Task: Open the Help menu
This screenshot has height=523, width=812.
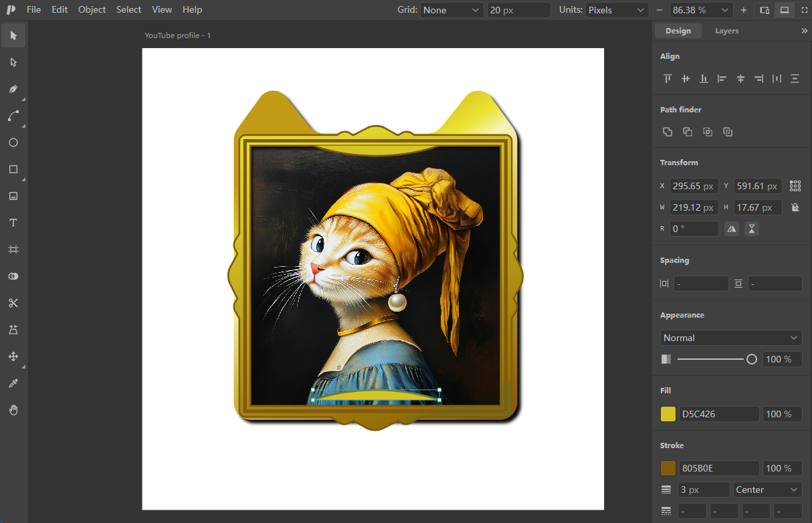Action: (x=192, y=9)
